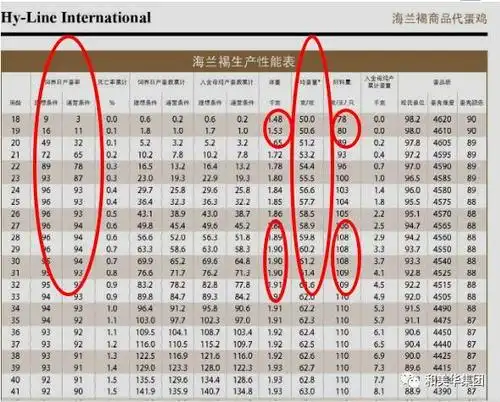Viewport: 500px width, 402px height.
Task: Click cumulative eggs cell '43.1'
Action: pyautogui.click(x=145, y=214)
